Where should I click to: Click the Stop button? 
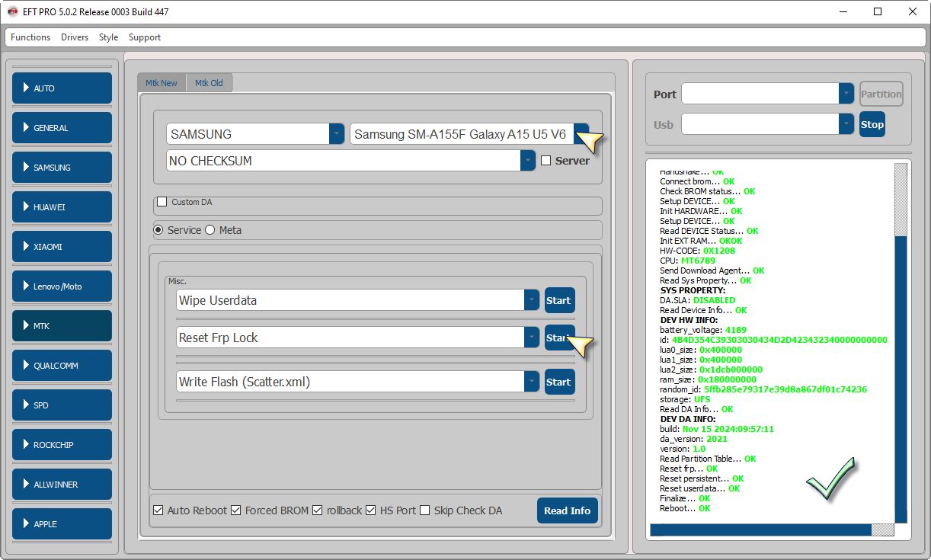(x=872, y=124)
